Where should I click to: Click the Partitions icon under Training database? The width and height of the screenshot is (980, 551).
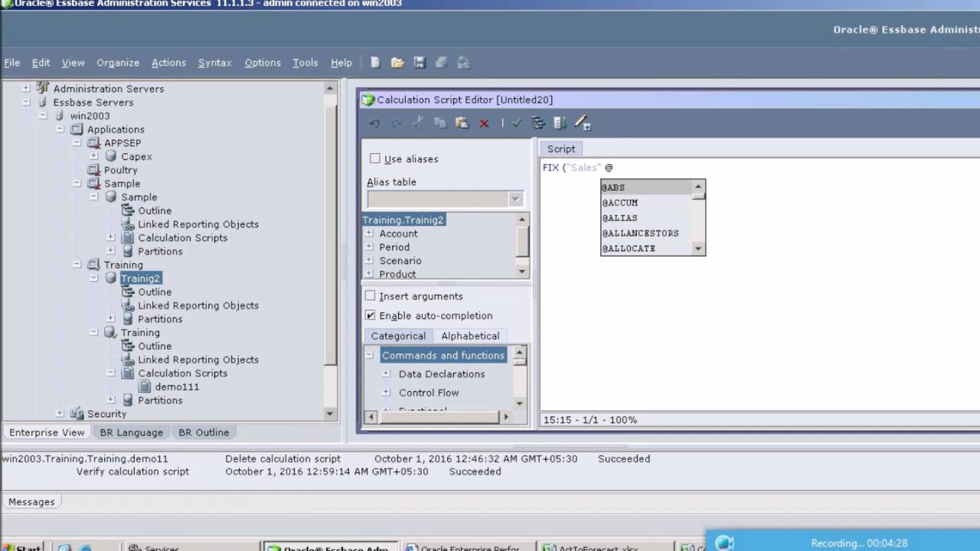coord(128,400)
